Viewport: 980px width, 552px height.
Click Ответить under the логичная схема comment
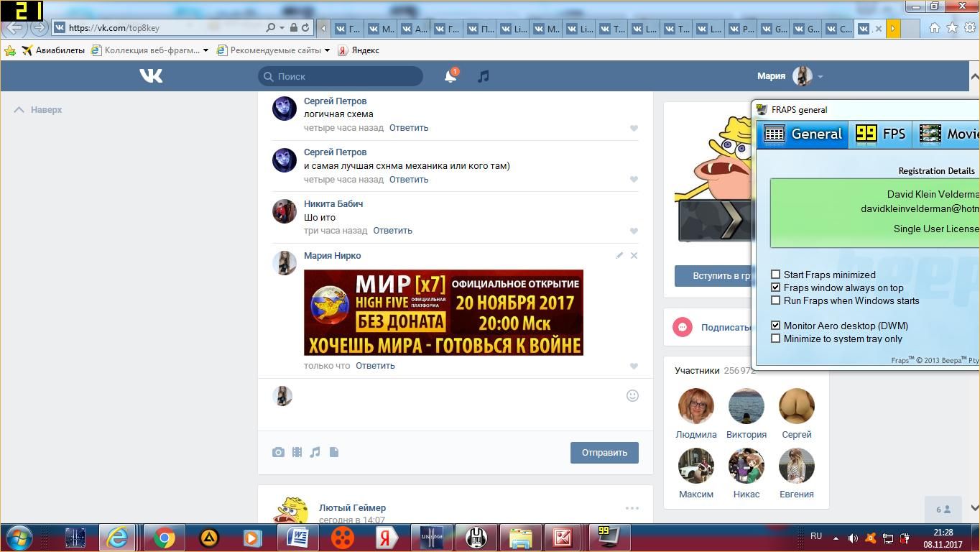[409, 128]
